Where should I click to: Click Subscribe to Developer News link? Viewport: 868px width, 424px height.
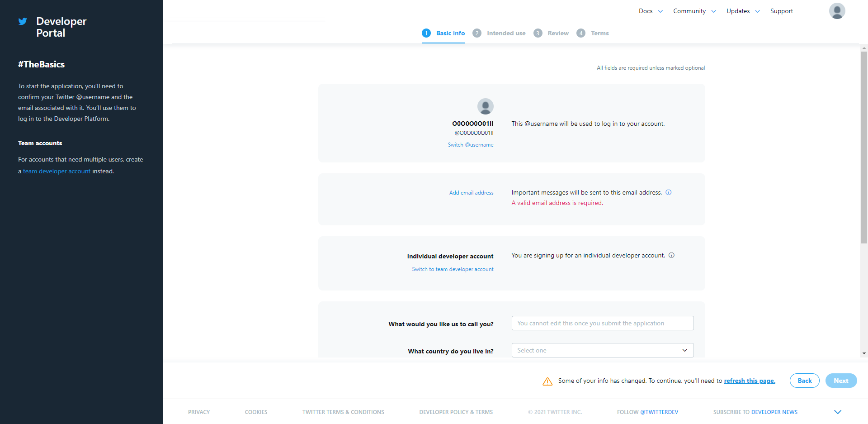755,412
